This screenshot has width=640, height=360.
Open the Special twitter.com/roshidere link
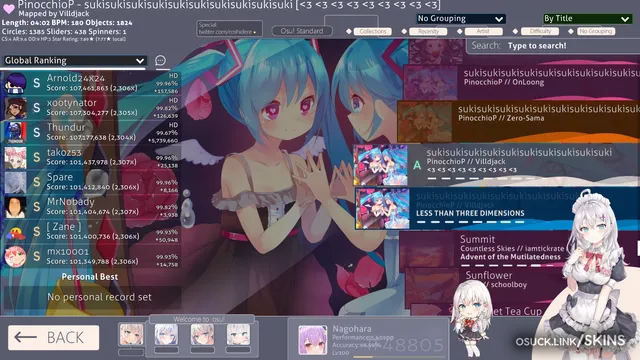pos(229,29)
